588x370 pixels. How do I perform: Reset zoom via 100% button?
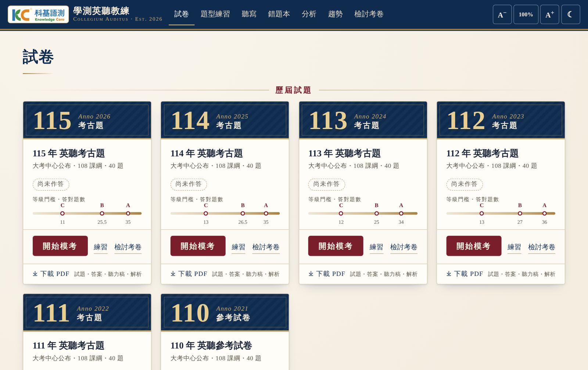click(526, 14)
